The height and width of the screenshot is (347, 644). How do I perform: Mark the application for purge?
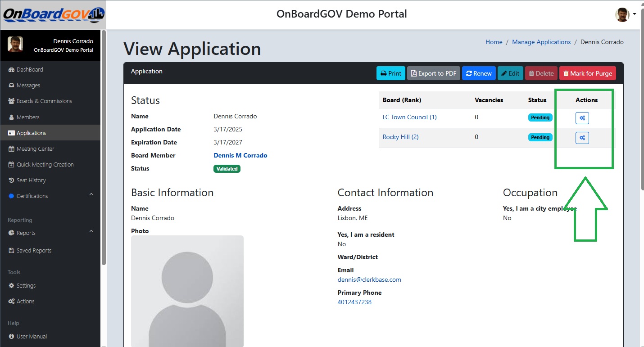click(x=587, y=73)
